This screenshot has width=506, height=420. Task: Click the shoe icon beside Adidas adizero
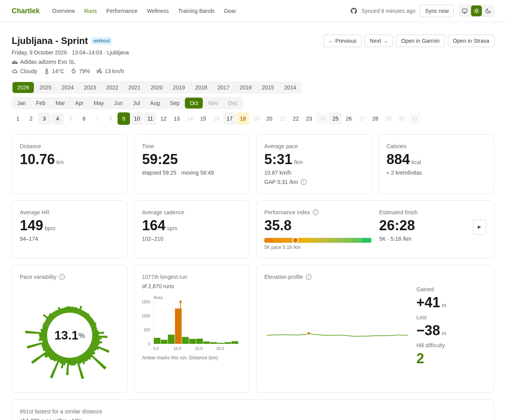coord(15,62)
